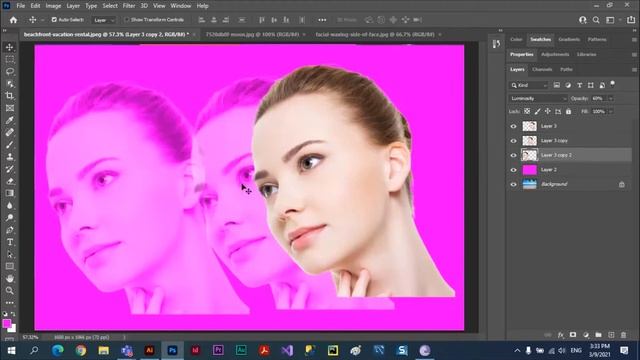Image resolution: width=640 pixels, height=360 pixels.
Task: Select the Healing Brush tool
Action: click(9, 133)
